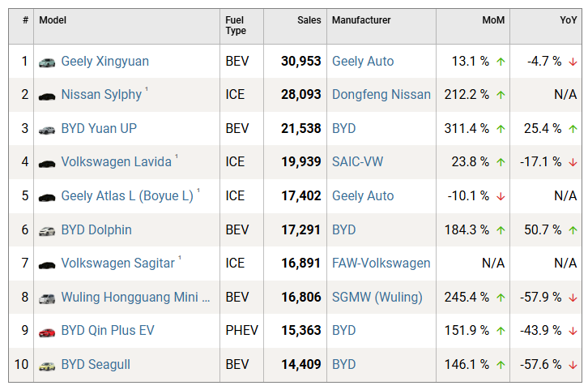Sort table by YoY column header

point(569,20)
